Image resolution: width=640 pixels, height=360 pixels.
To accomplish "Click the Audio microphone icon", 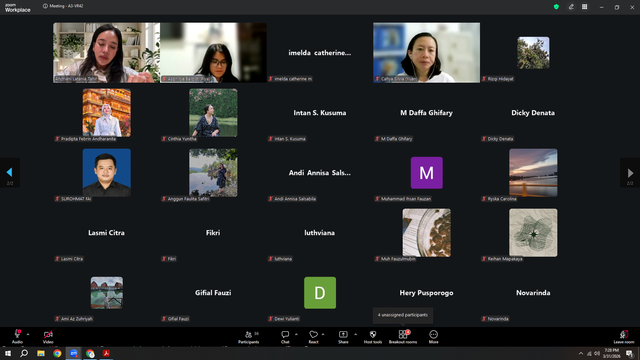I will (17, 334).
